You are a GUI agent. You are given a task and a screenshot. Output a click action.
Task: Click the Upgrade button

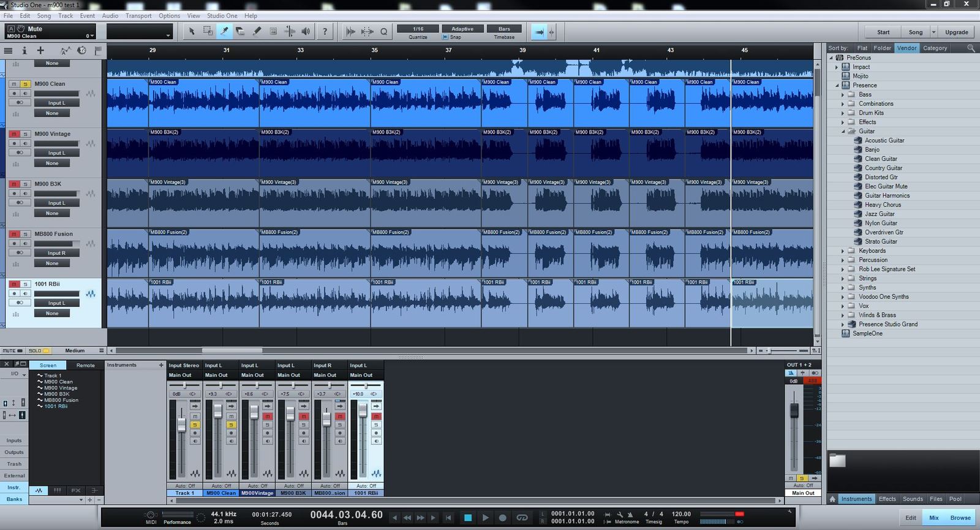(x=956, y=32)
